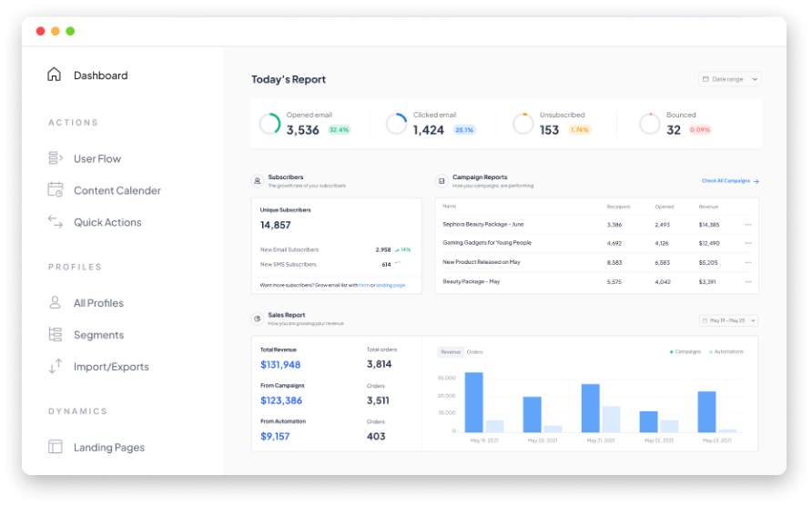Viewport: 812px width, 506px height.
Task: Select Quick Actions in the sidebar
Action: tap(107, 222)
